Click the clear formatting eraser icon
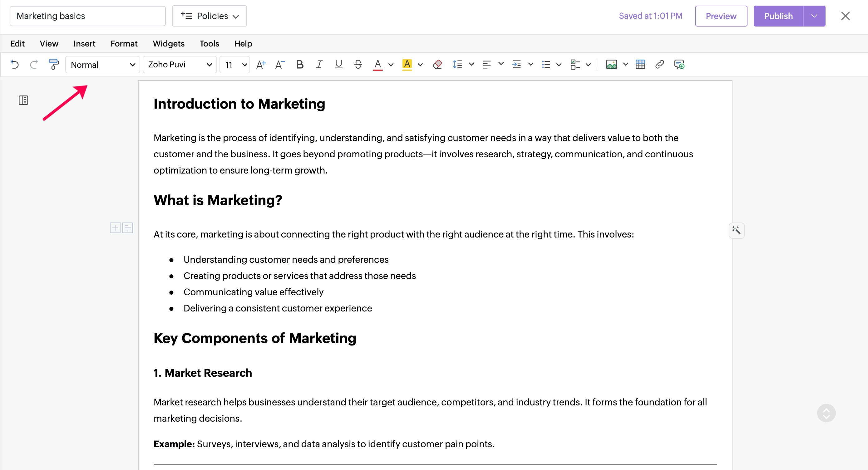Image resolution: width=868 pixels, height=470 pixels. [437, 64]
